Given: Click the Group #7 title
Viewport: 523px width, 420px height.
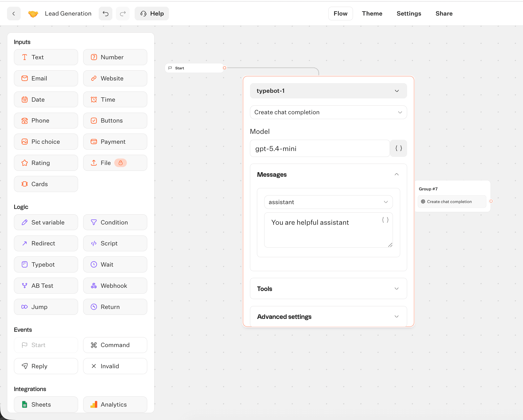Looking at the screenshot, I should (428, 189).
